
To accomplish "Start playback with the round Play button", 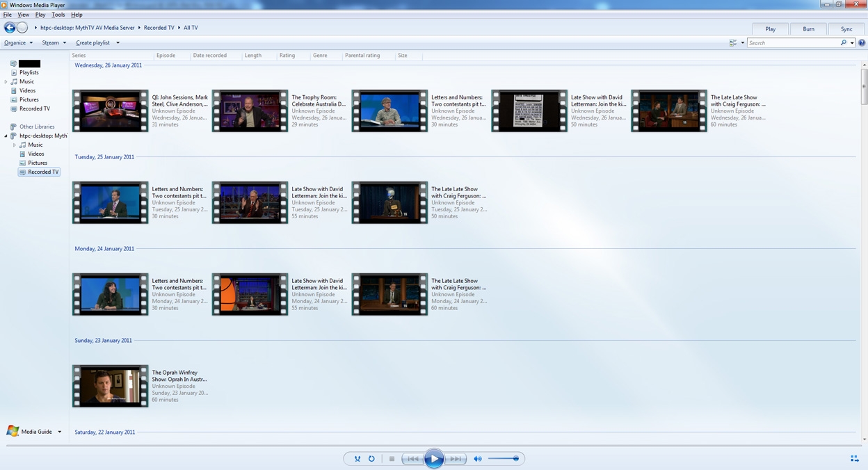I will [x=434, y=458].
